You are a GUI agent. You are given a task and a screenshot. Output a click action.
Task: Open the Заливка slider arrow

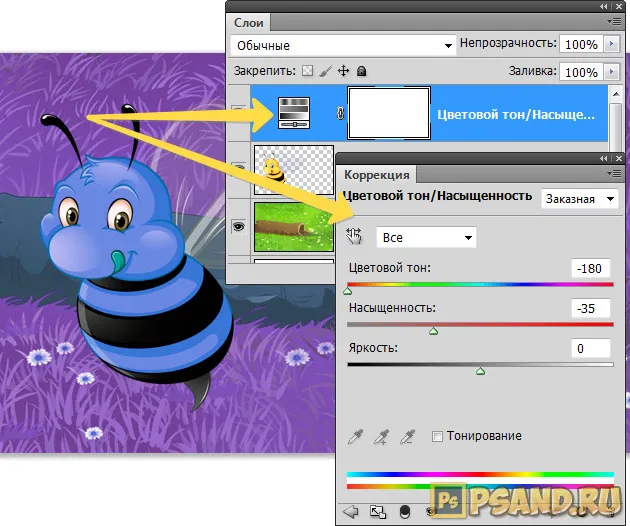612,72
